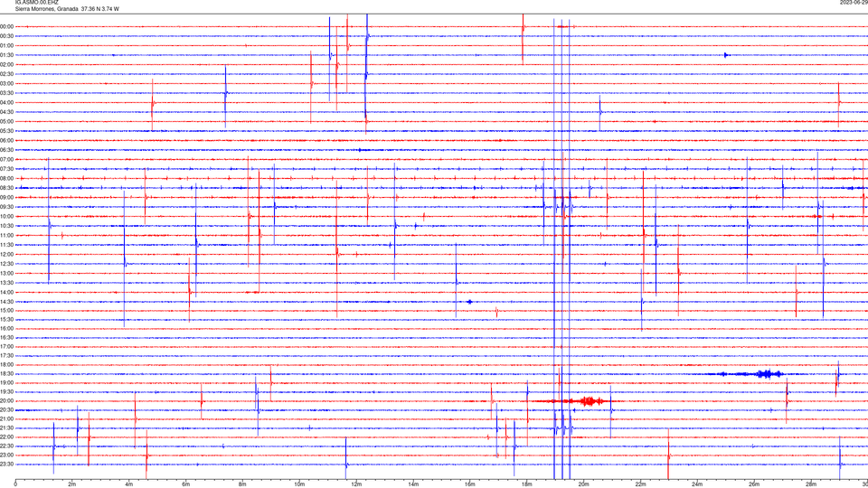The width and height of the screenshot is (868, 488).
Task: Select the 07:00 time label
Action: pyautogui.click(x=6, y=159)
